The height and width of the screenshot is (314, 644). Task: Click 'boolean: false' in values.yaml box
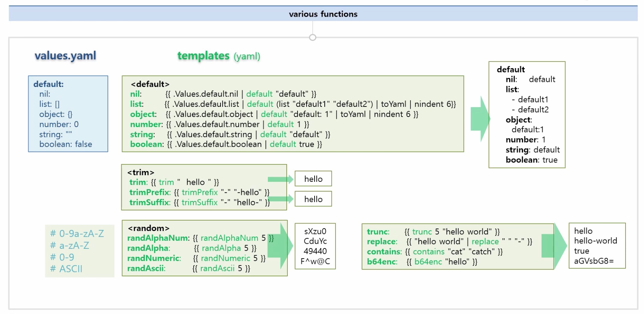pos(66,144)
